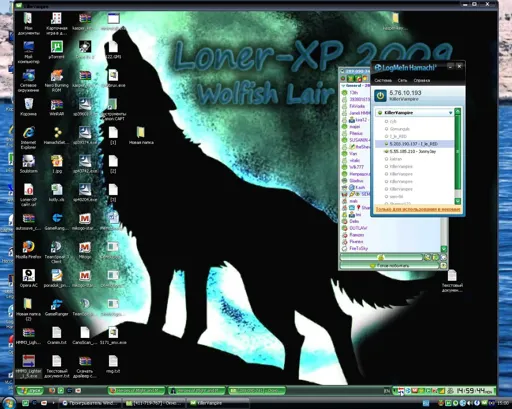Select contact Delio in the chat list

tap(354, 221)
